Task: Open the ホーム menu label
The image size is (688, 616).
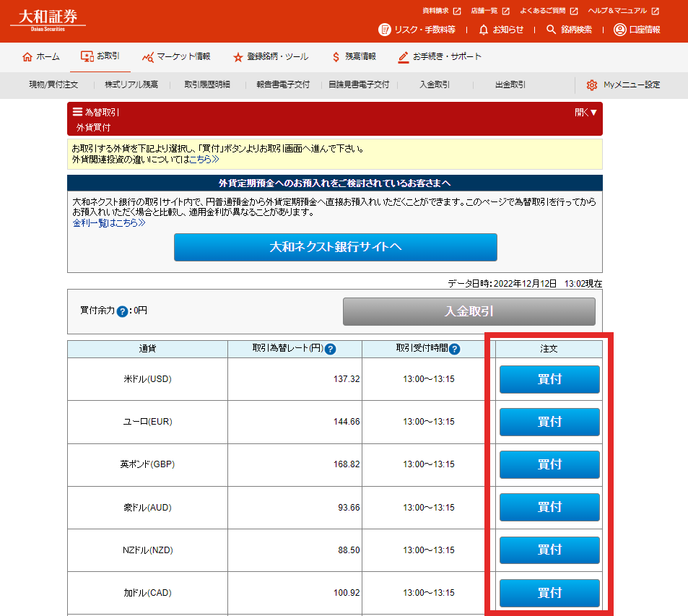Action: click(x=48, y=56)
